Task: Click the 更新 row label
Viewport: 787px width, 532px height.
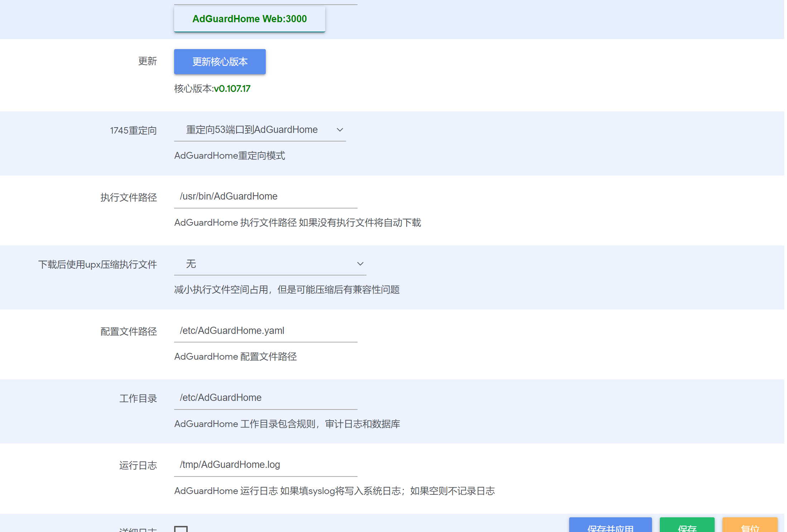Action: [148, 61]
